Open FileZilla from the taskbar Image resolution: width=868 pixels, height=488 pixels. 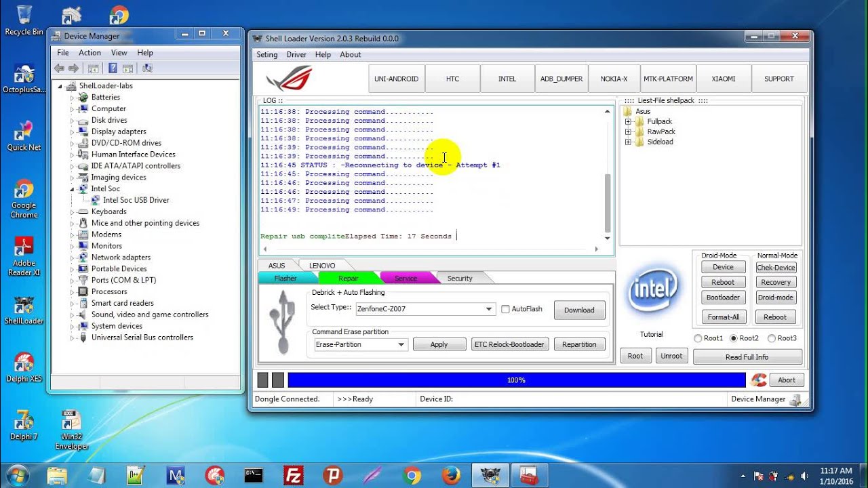click(294, 476)
